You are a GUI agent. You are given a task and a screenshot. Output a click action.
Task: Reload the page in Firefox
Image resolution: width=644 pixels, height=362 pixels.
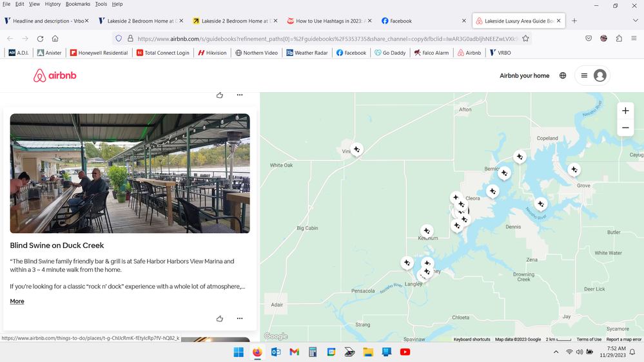(40, 39)
